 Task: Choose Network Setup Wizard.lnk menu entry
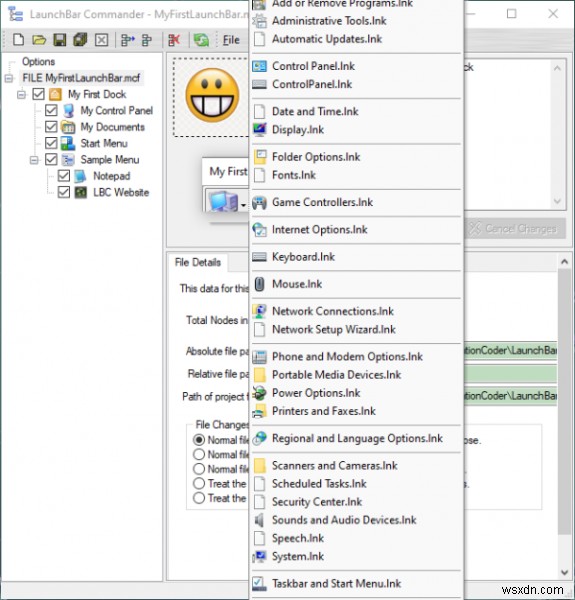pyautogui.click(x=357, y=329)
